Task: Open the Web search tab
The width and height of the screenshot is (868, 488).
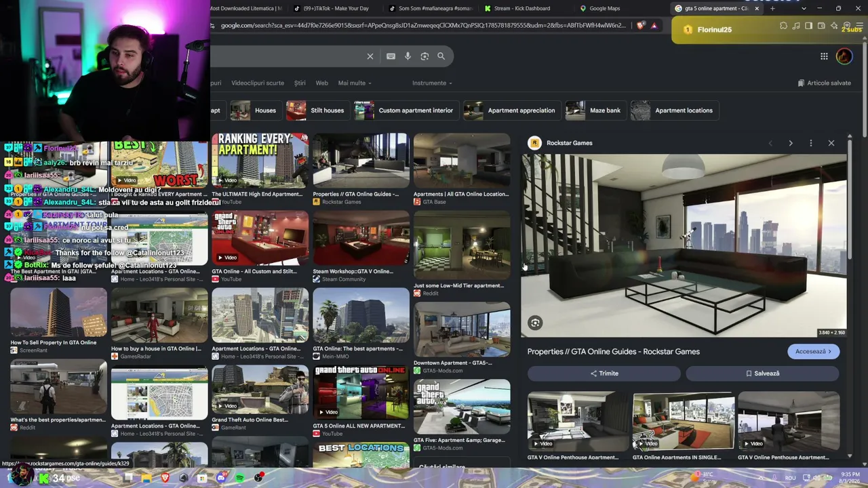Action: pos(322,83)
